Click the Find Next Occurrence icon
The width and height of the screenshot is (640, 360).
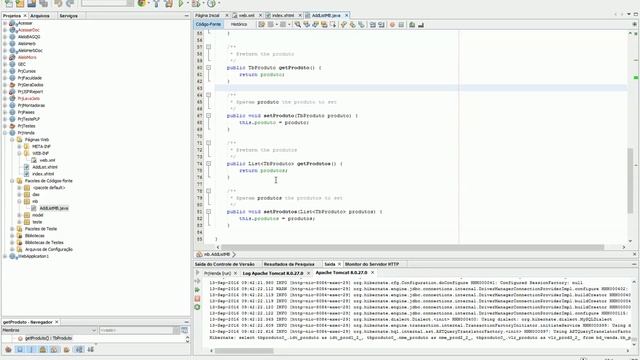(x=315, y=24)
